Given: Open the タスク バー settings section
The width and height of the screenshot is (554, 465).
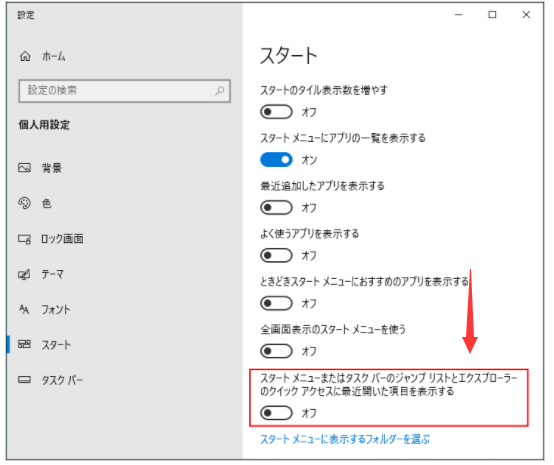Looking at the screenshot, I should click(x=62, y=381).
